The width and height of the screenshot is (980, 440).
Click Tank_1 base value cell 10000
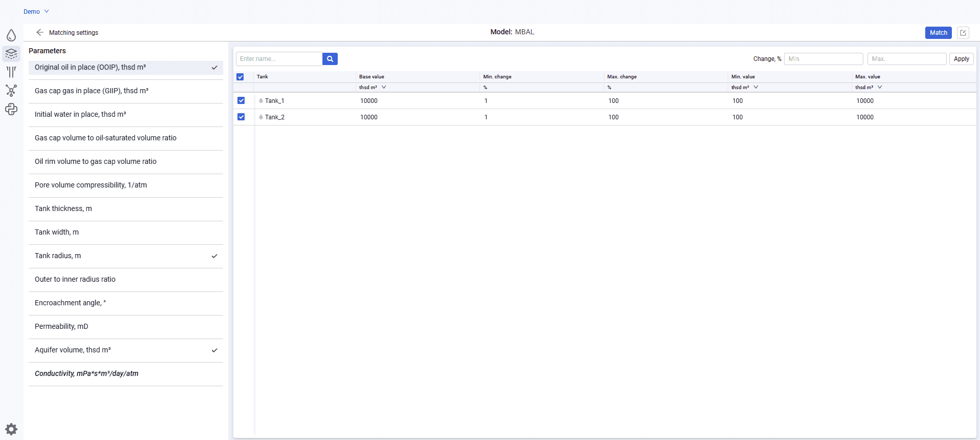pos(417,101)
